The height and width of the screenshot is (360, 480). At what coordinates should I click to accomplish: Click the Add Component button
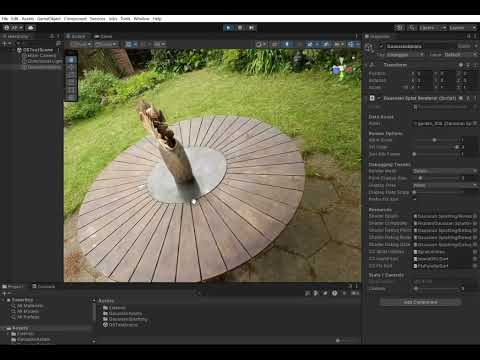tap(420, 302)
